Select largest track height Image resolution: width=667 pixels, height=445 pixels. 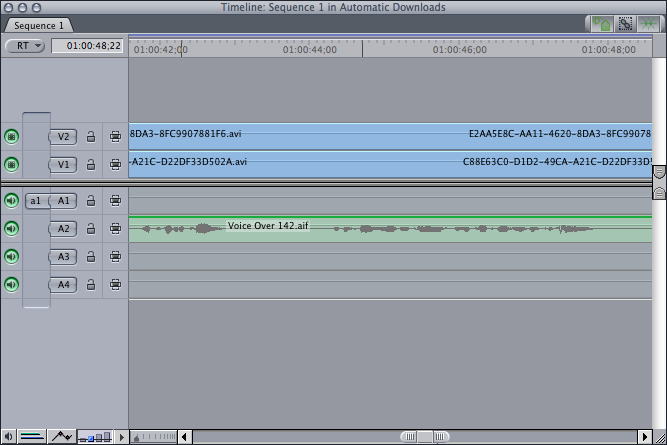pyautogui.click(x=107, y=437)
